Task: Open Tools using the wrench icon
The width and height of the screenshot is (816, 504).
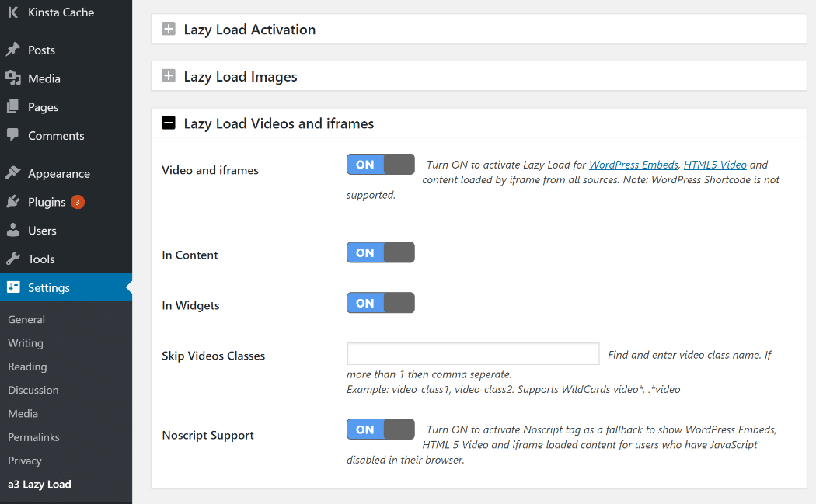Action: pyautogui.click(x=15, y=259)
